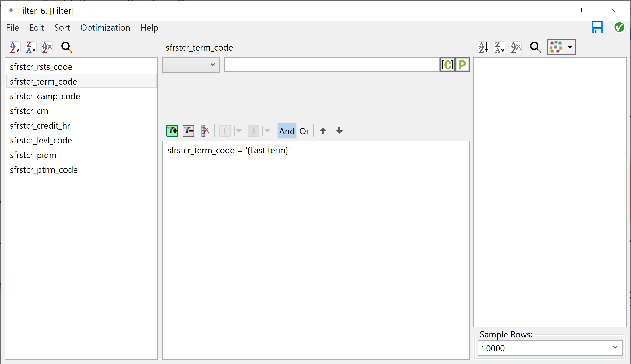Image resolution: width=631 pixels, height=364 pixels.
Task: Search the field list
Action: click(x=67, y=47)
